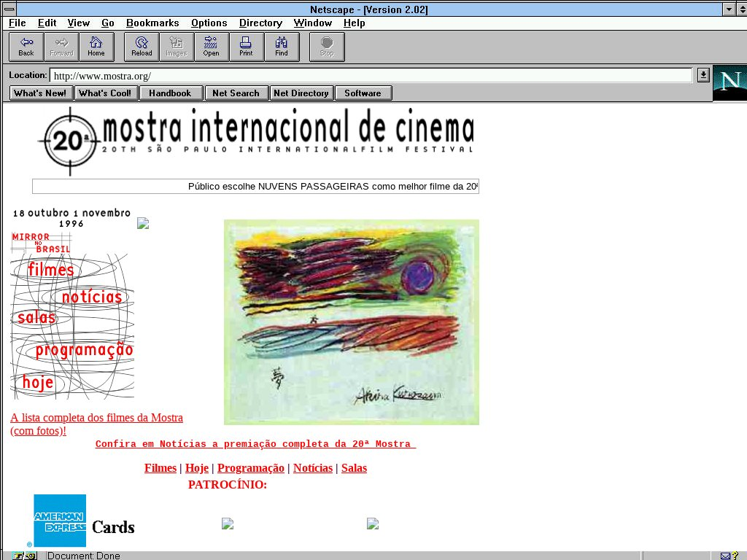Click the Open location toolbar icon
747x560 pixels.
pos(212,47)
